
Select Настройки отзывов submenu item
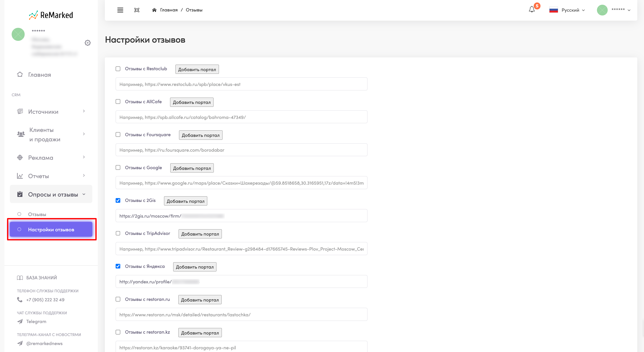(51, 229)
